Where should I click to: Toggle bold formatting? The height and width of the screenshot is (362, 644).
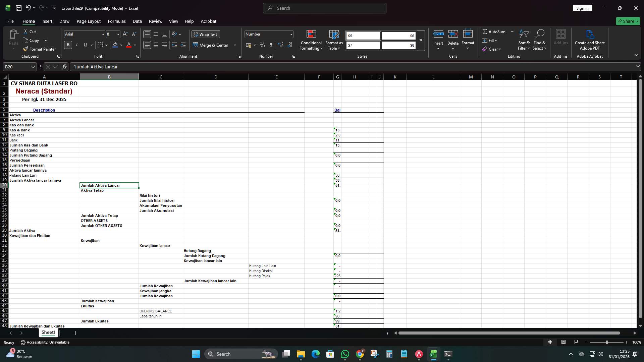click(68, 45)
